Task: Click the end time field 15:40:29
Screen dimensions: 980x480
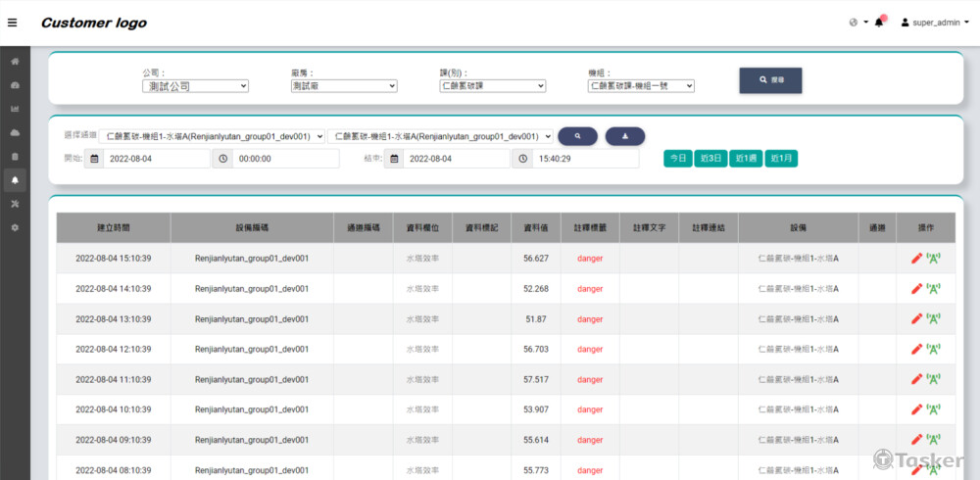Action: (x=584, y=159)
